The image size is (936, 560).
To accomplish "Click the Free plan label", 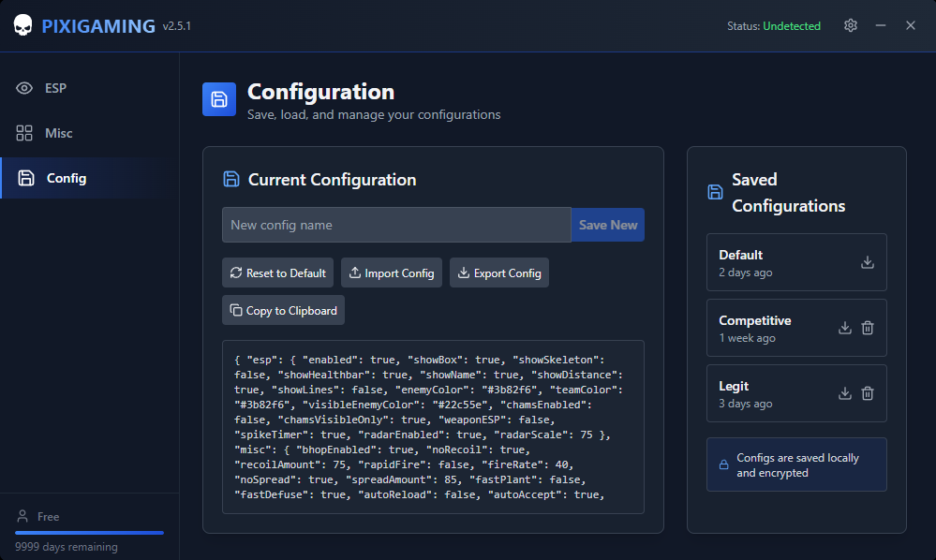I will pyautogui.click(x=49, y=517).
